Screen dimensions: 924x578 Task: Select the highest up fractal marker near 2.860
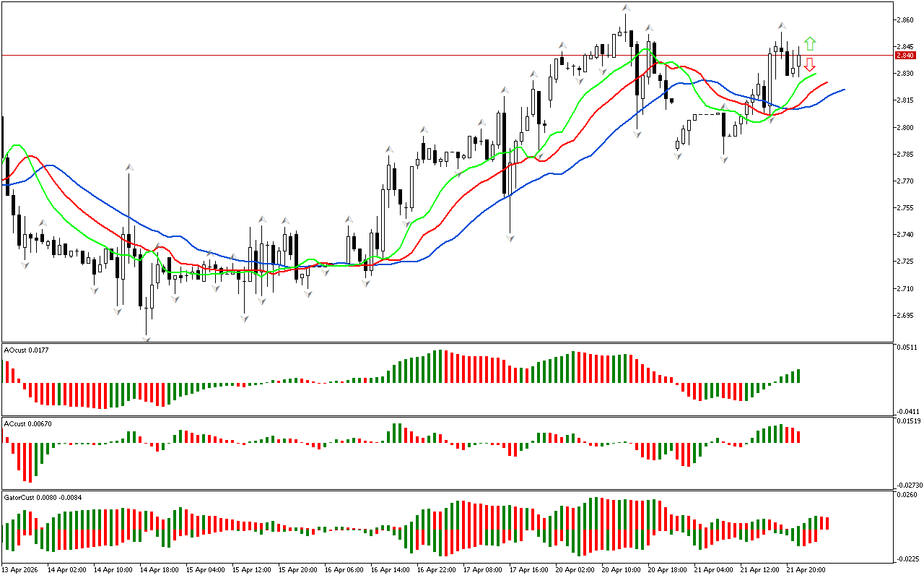(625, 8)
